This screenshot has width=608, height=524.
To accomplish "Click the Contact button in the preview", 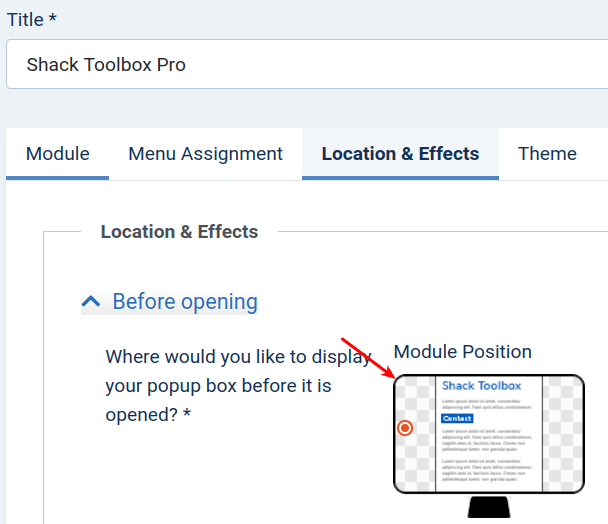I will click(x=457, y=418).
